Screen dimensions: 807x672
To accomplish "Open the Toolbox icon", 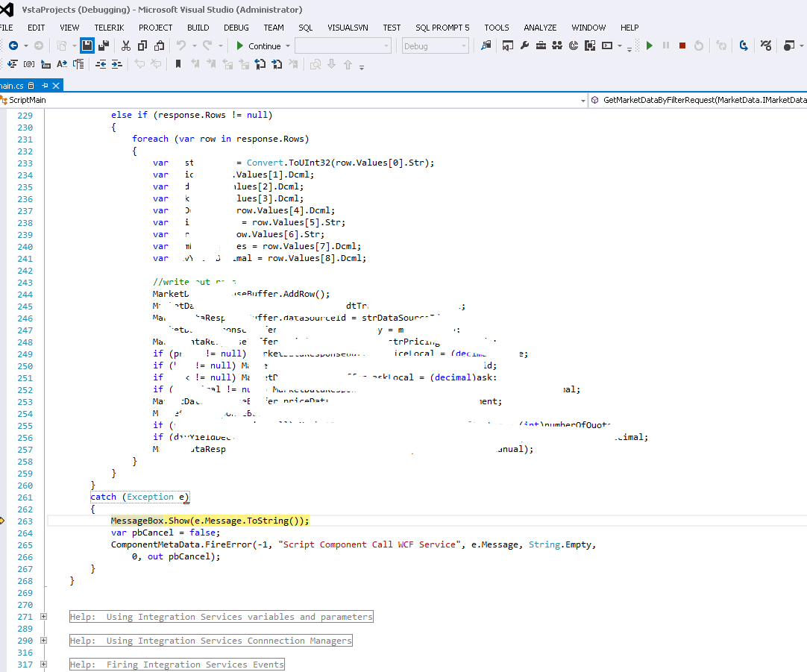I will click(541, 45).
